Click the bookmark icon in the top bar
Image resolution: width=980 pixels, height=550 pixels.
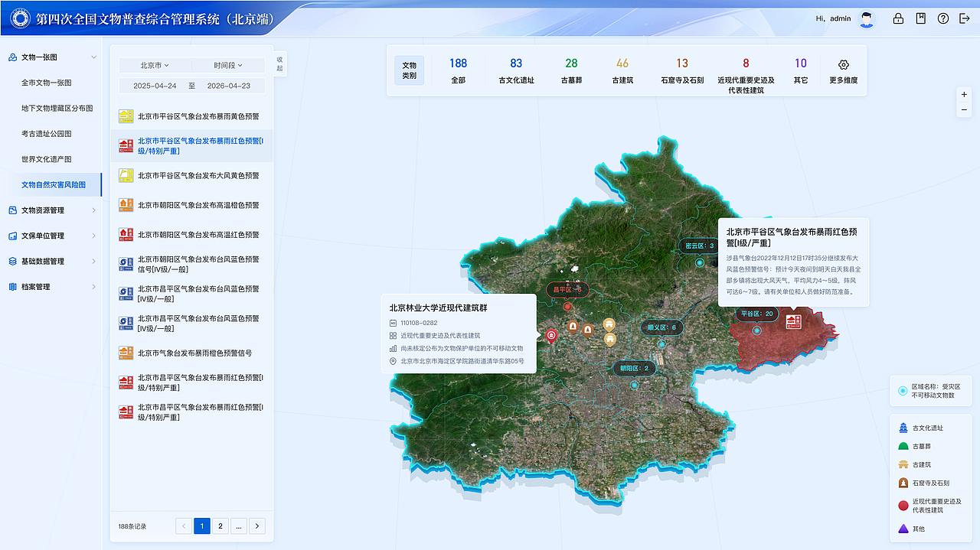click(x=921, y=18)
